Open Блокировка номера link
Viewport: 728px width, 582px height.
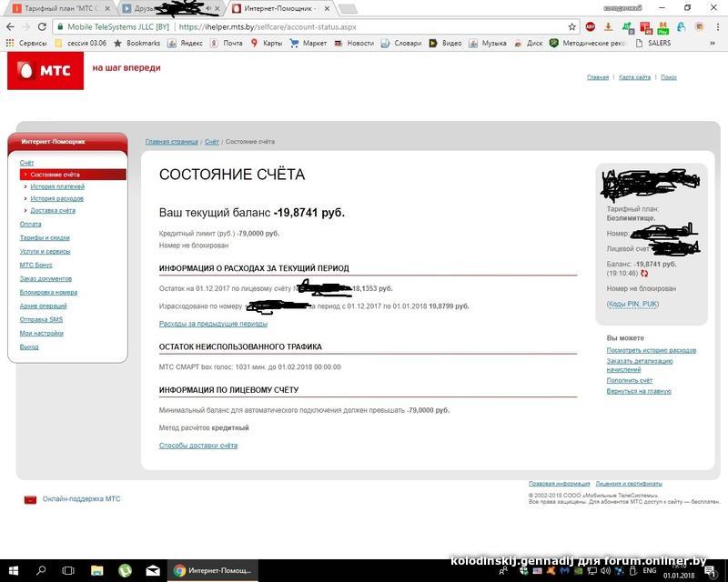pyautogui.click(x=48, y=293)
